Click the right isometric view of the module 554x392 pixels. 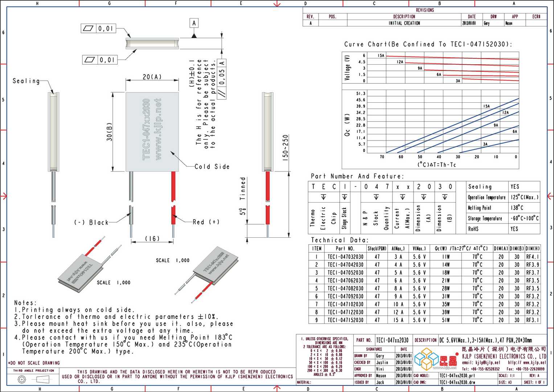(x=207, y=275)
